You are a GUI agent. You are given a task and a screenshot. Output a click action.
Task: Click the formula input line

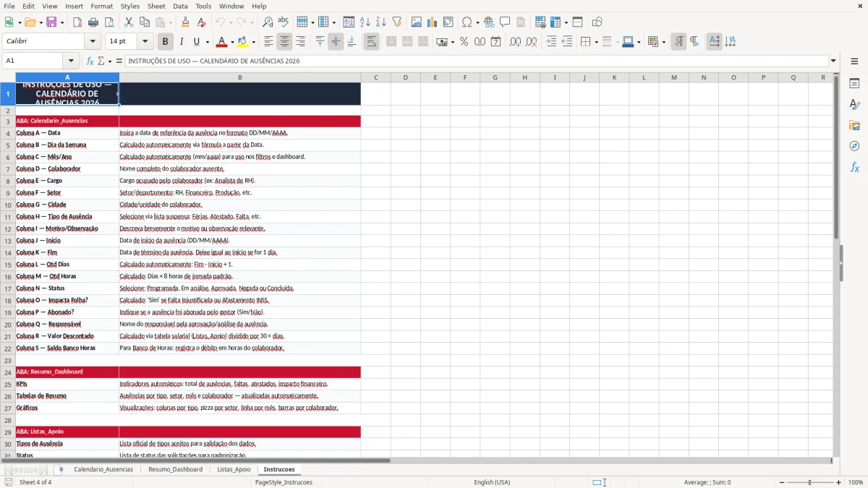pyautogui.click(x=477, y=61)
